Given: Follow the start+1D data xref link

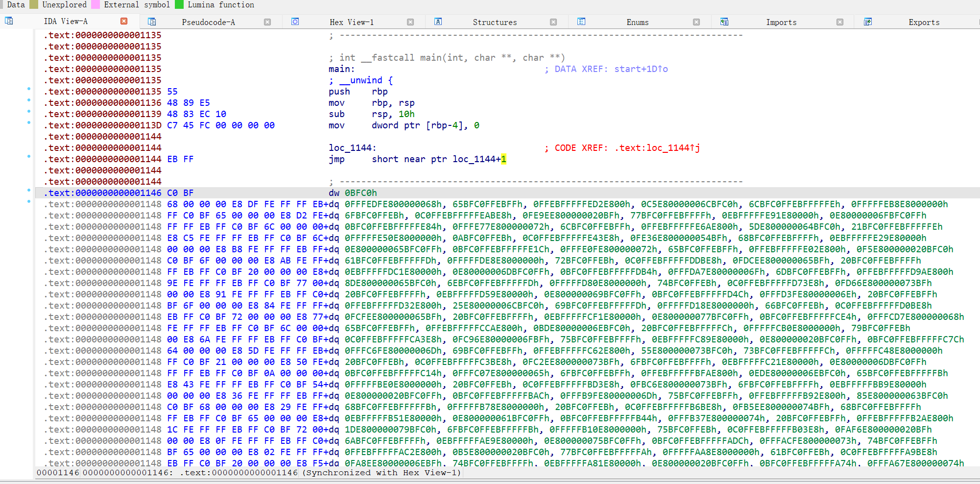Looking at the screenshot, I should pos(641,69).
